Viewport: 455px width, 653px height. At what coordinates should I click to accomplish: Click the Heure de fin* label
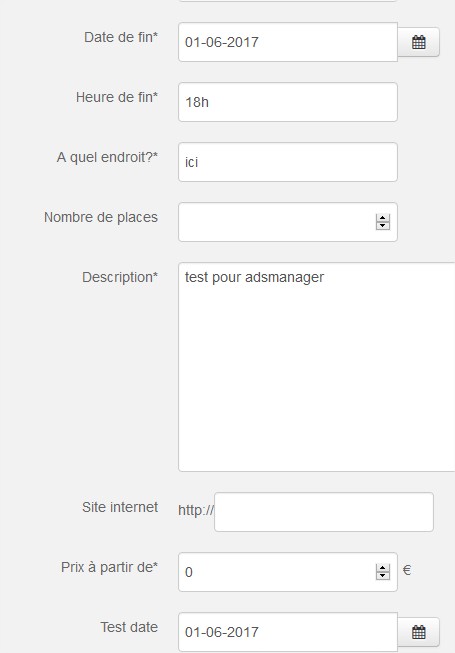coord(117,97)
